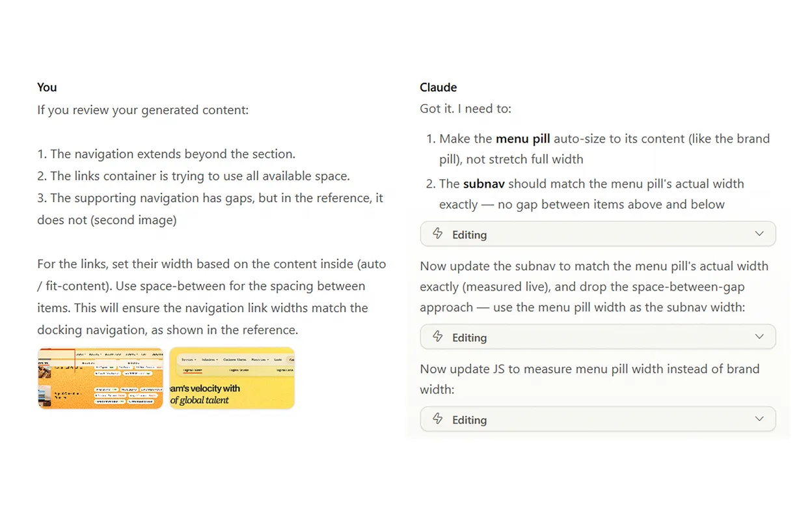This screenshot has width=812, height=508.
Task: Click the 'Editing' label below 'brand width:' text
Action: [x=469, y=419]
